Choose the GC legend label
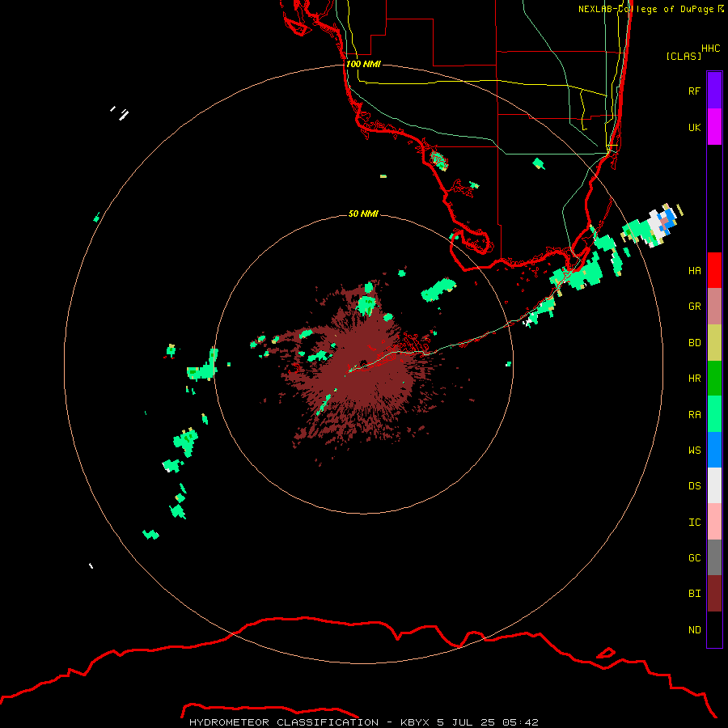 point(694,558)
